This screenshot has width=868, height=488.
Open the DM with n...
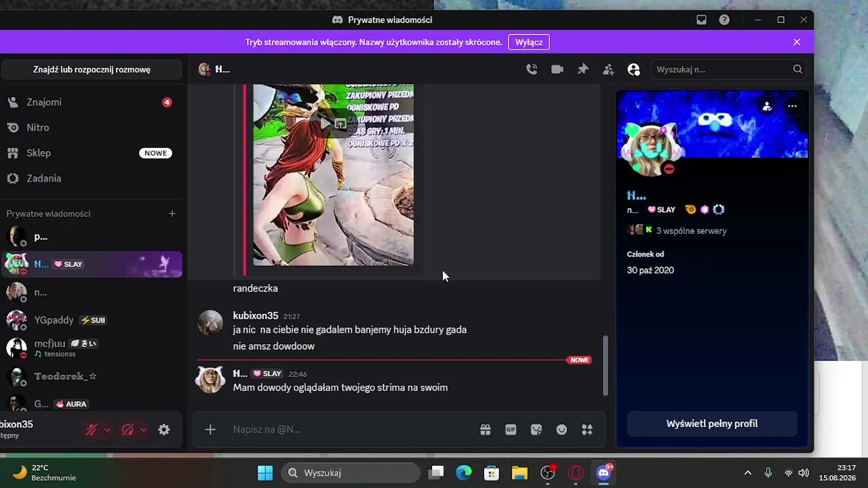[x=92, y=292]
